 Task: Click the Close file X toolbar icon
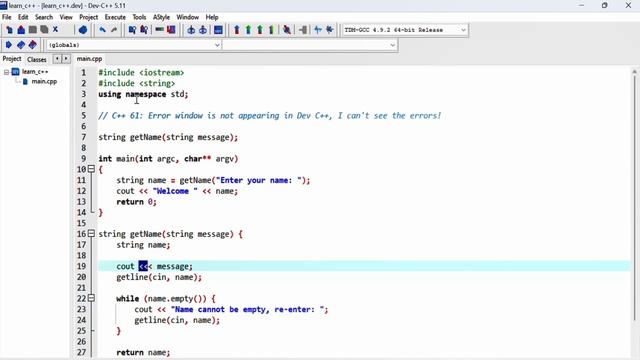pos(56,29)
